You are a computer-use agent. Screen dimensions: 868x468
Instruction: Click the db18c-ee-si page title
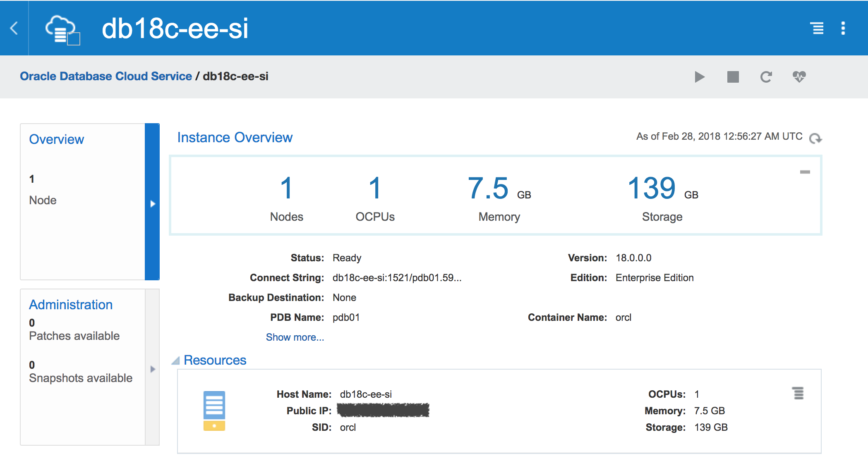point(175,29)
